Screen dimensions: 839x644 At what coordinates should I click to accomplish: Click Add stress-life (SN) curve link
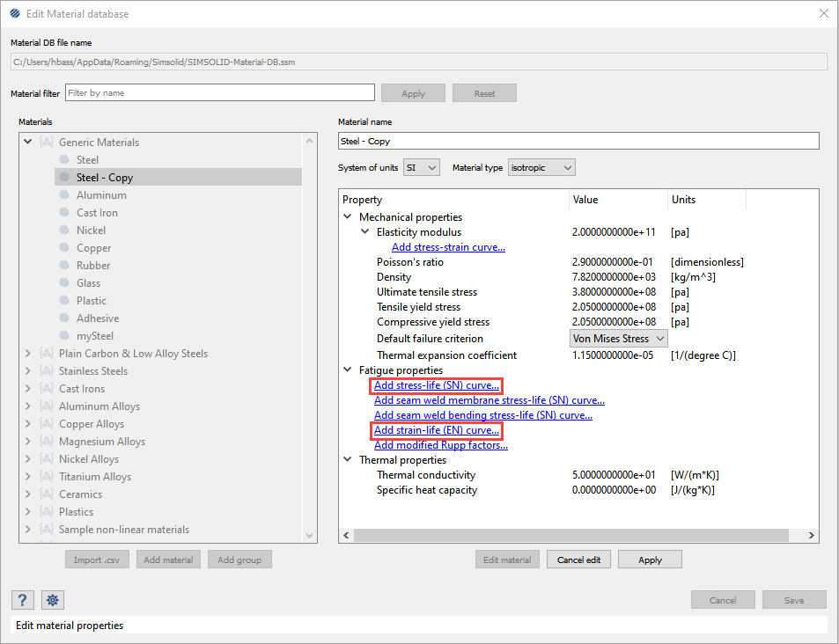click(x=437, y=385)
